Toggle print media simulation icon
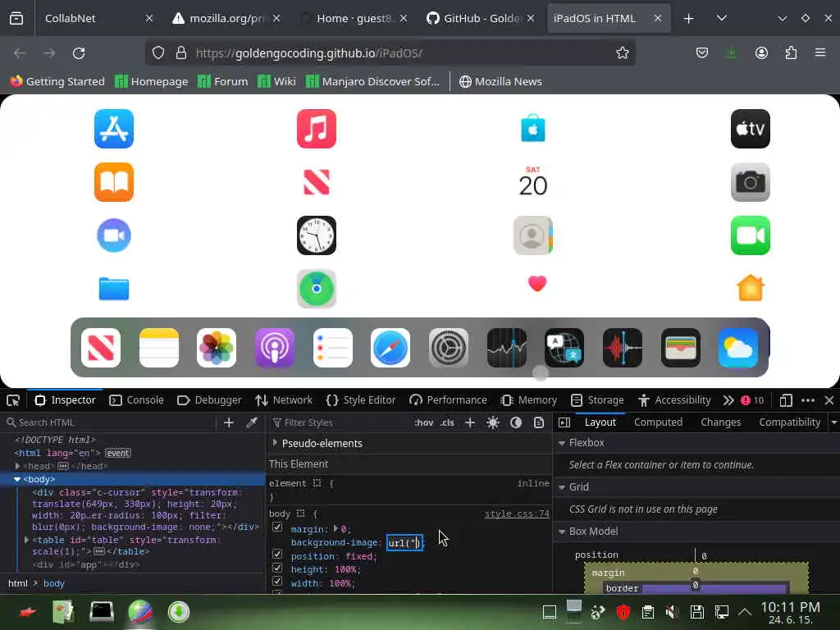The image size is (840, 630). click(x=539, y=422)
